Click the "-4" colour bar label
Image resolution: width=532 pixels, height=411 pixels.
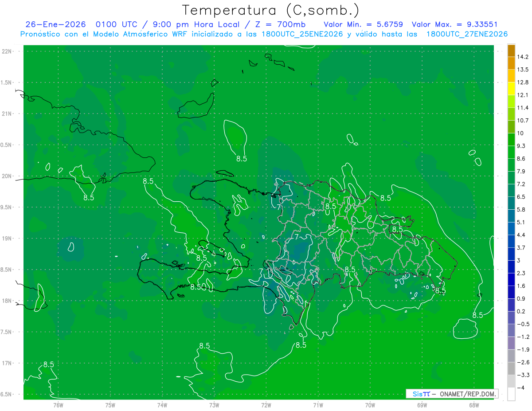pos(521,388)
